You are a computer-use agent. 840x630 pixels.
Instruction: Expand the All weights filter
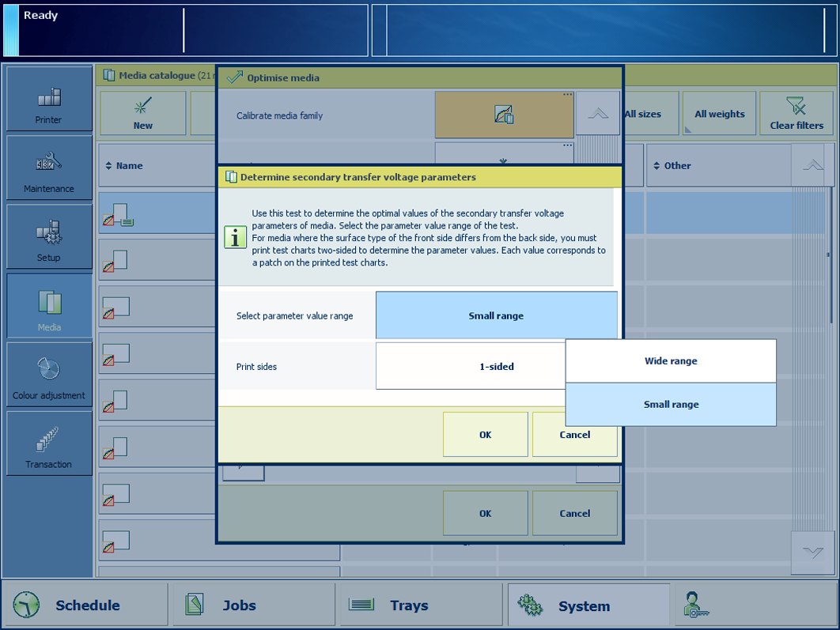click(719, 115)
